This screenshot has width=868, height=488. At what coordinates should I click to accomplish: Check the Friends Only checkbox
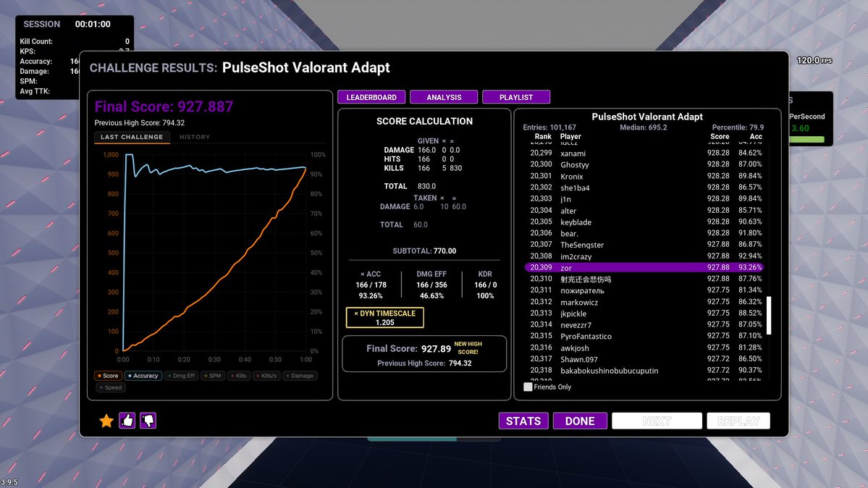point(528,387)
